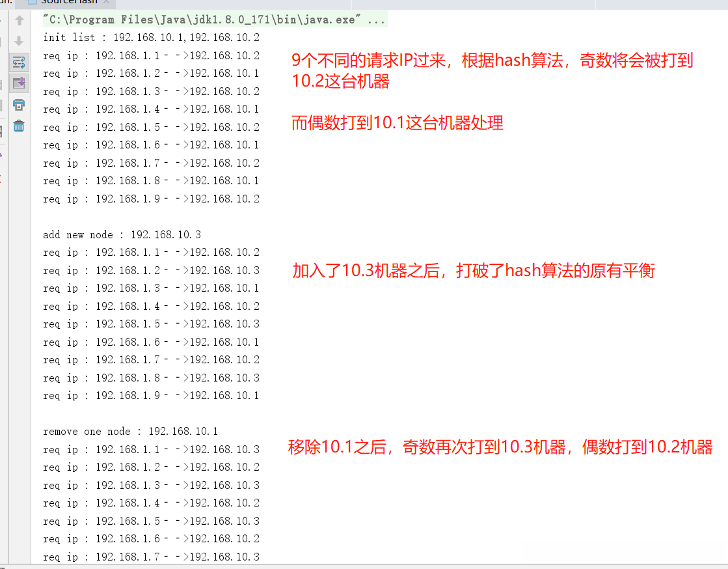Select the first req ip 192.168.1.1 line
The image size is (728, 569).
coord(150,55)
